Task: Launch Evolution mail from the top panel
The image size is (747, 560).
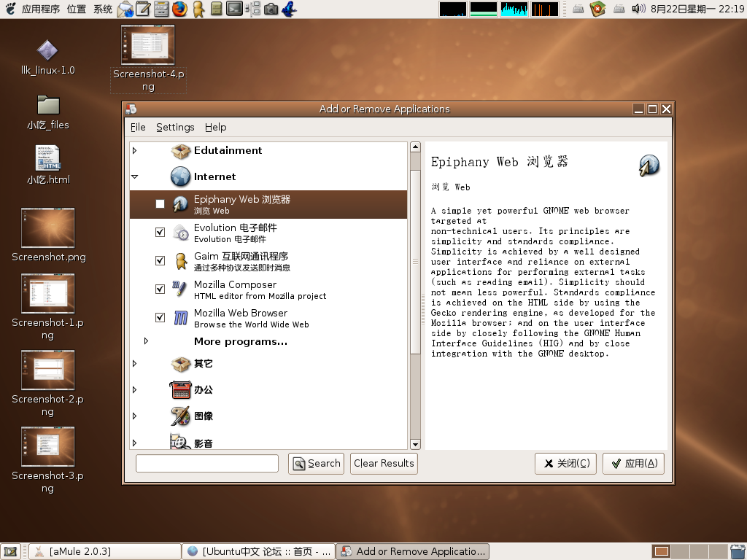Action: pyautogui.click(x=125, y=9)
